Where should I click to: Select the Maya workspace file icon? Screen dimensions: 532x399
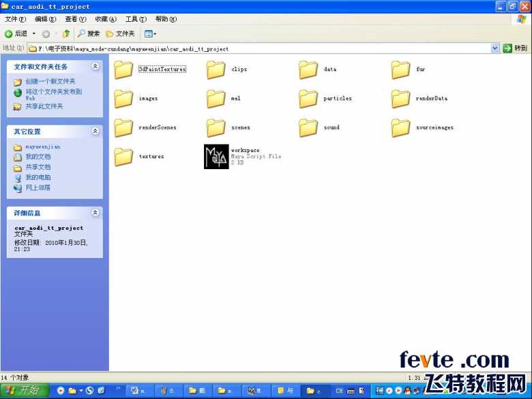pyautogui.click(x=216, y=156)
